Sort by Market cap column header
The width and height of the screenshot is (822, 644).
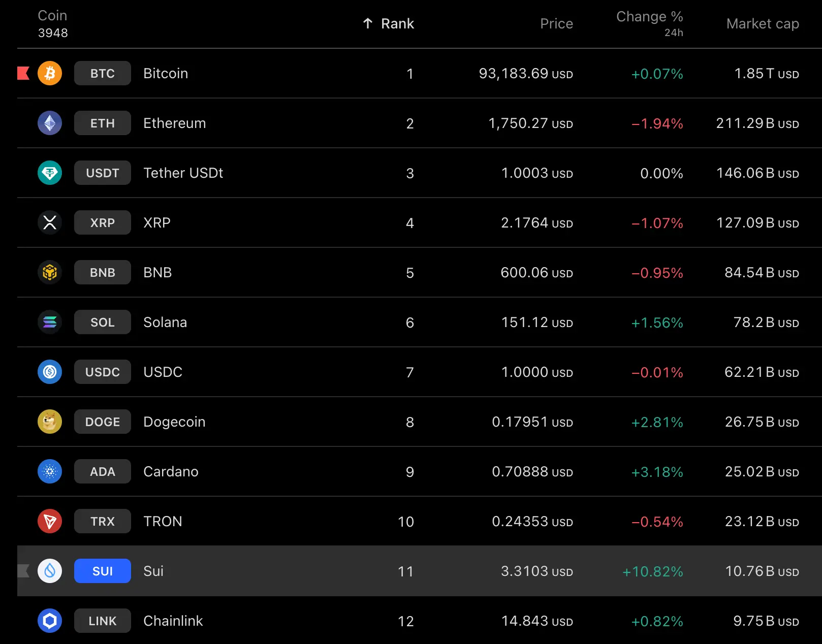tap(763, 23)
